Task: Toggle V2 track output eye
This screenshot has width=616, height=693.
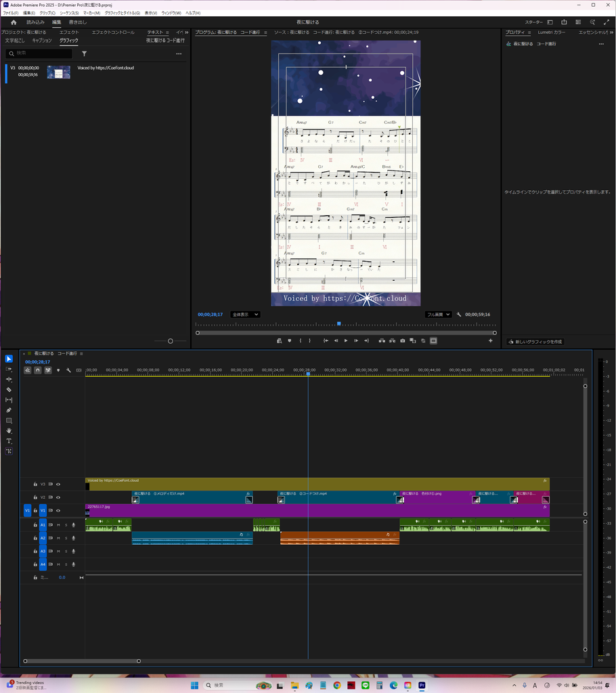Action: click(58, 497)
